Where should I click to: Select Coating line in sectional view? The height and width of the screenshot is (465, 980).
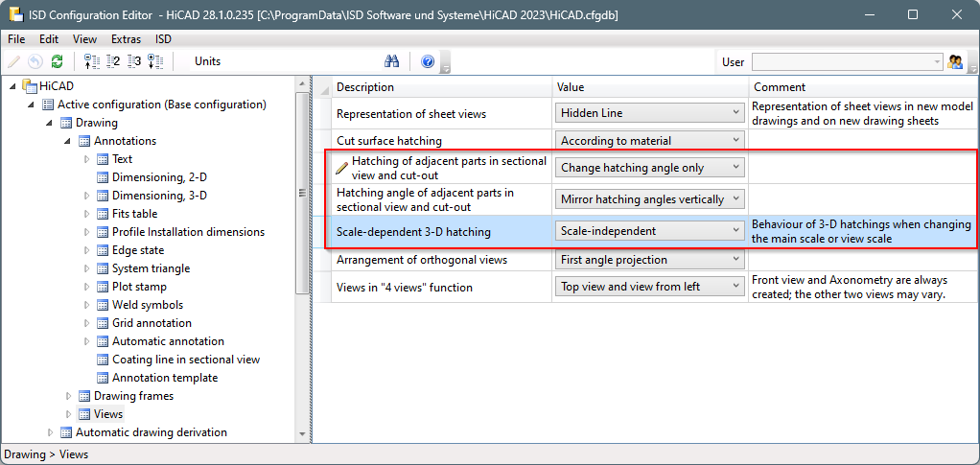(x=186, y=360)
